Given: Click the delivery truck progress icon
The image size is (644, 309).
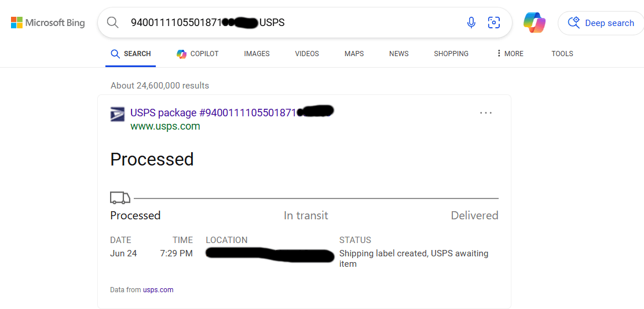Looking at the screenshot, I should pos(120,198).
